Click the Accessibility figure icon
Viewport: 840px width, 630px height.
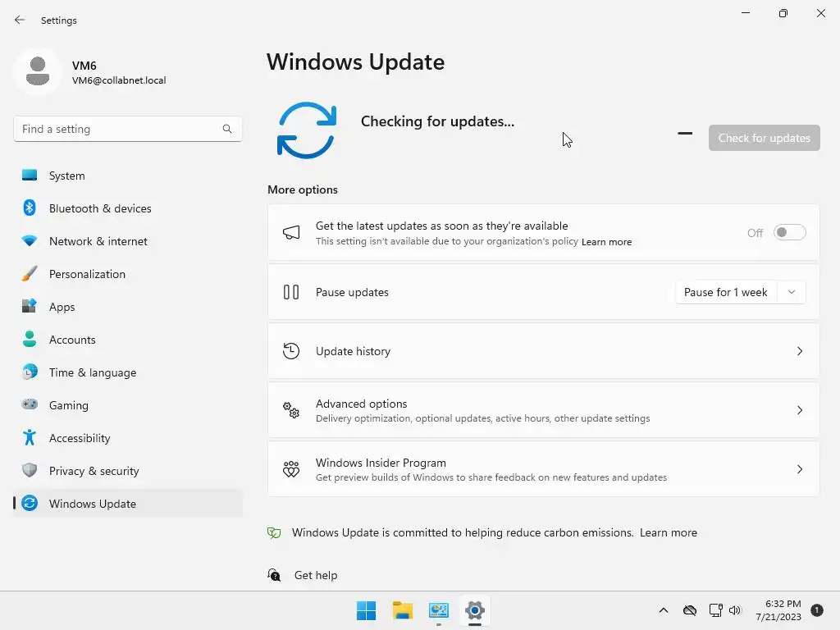pyautogui.click(x=30, y=438)
